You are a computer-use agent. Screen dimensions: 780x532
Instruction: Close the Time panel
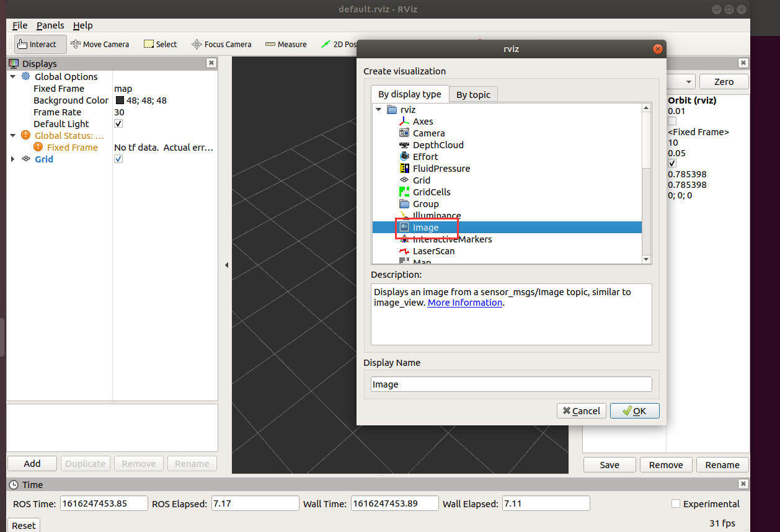pos(743,484)
